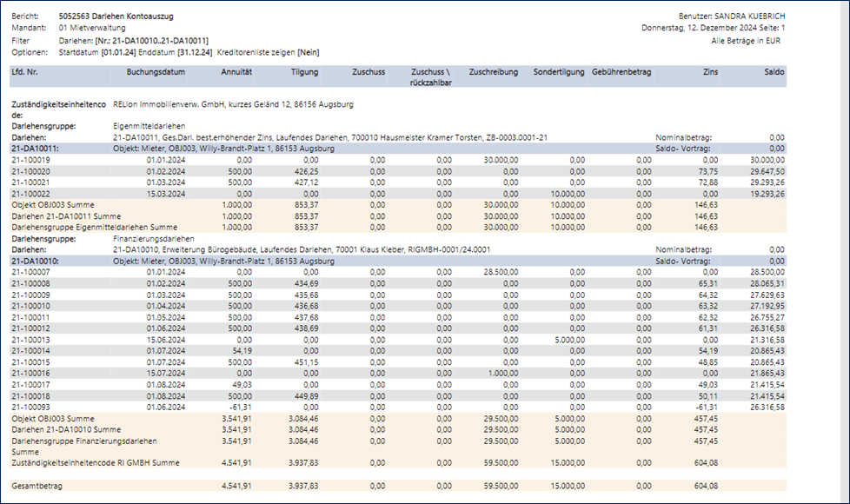The width and height of the screenshot is (850, 504).
Task: Click Zuständigkeitseinheitencode RI GMBH Summe row
Action: coord(97,463)
